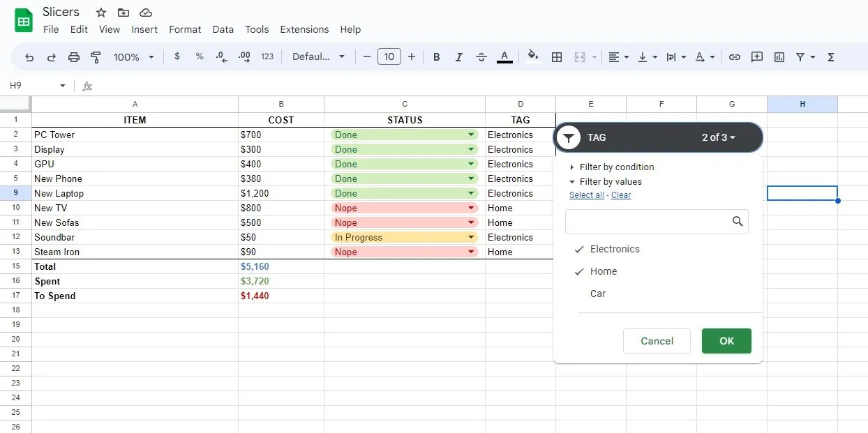Open the Status dropdown for Soundbar
The height and width of the screenshot is (433, 868).
[470, 237]
